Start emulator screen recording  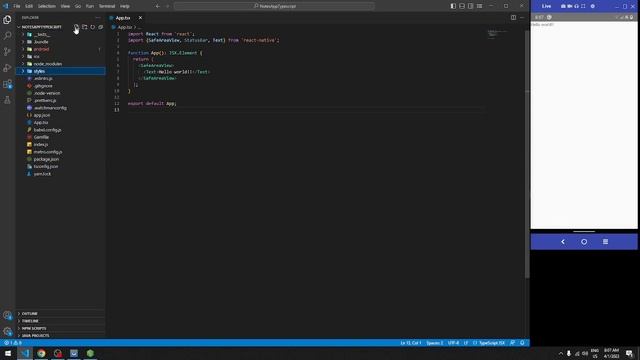569,6
